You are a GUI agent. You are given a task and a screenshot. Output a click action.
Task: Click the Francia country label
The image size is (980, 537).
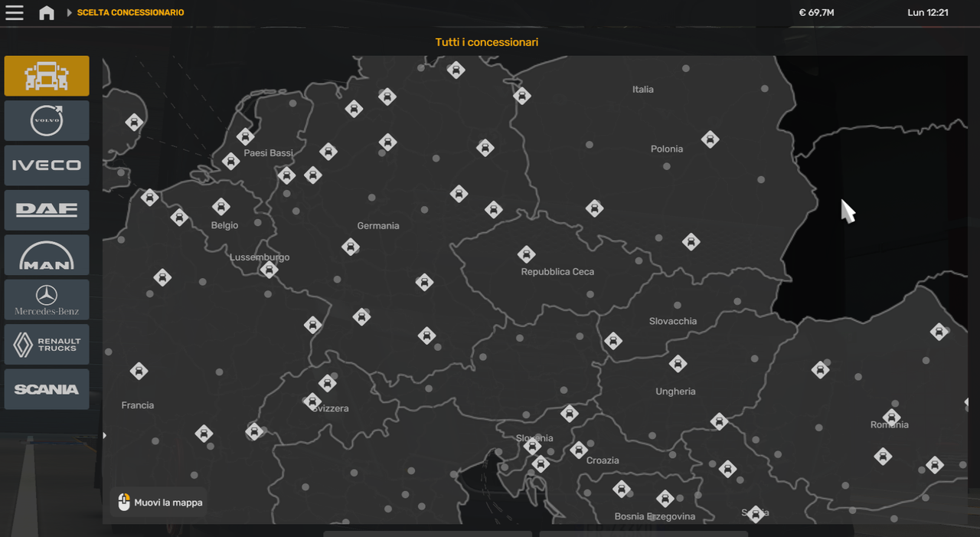point(138,405)
